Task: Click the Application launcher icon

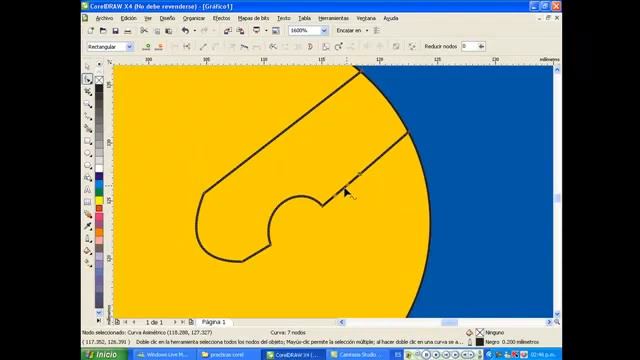Action: 256,31
